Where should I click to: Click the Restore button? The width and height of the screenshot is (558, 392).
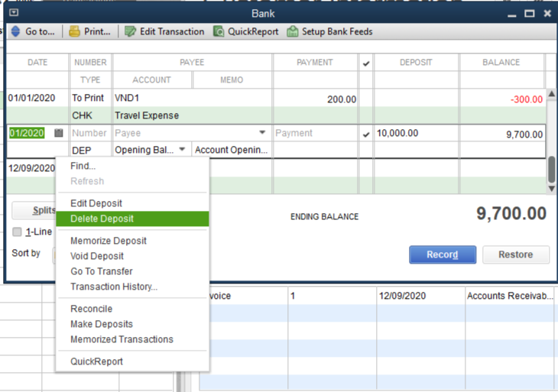pyautogui.click(x=516, y=254)
